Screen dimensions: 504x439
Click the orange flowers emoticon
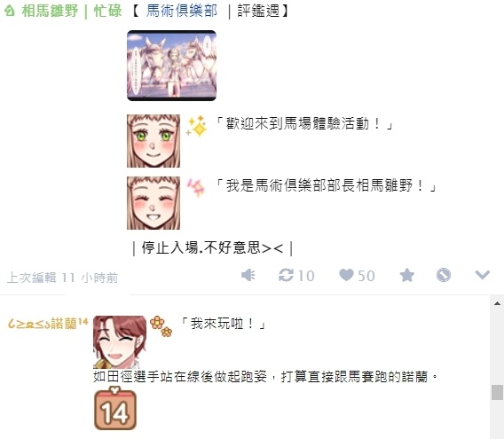pyautogui.click(x=161, y=326)
